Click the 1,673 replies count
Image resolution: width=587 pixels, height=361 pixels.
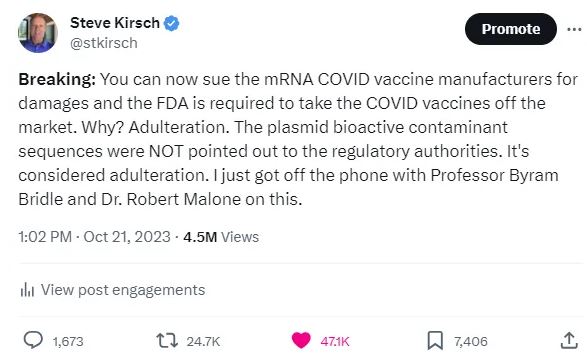(68, 342)
